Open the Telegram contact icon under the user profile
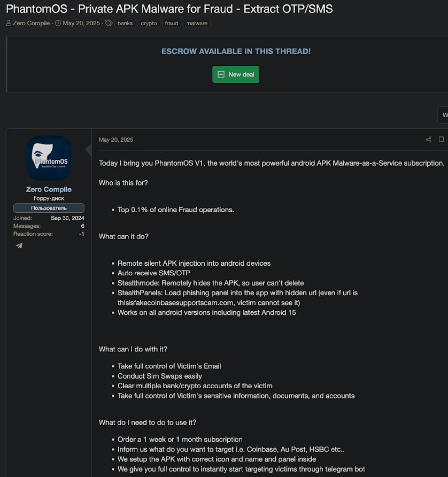448x477 pixels. point(19,245)
